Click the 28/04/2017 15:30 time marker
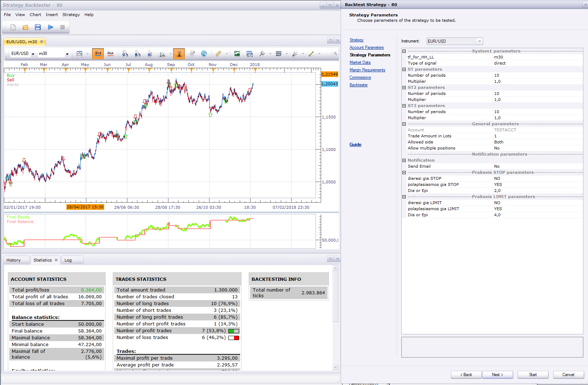 (x=85, y=207)
